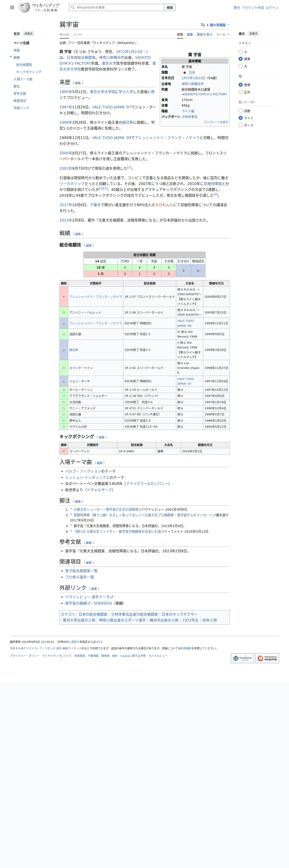Select 標準 text size radio
289x868 pixels.
(x=241, y=59)
